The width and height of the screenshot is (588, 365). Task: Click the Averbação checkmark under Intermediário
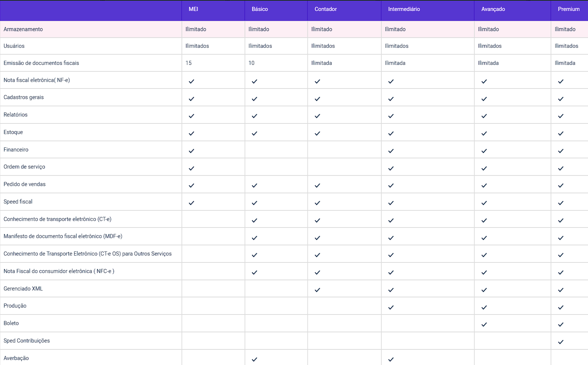391,359
